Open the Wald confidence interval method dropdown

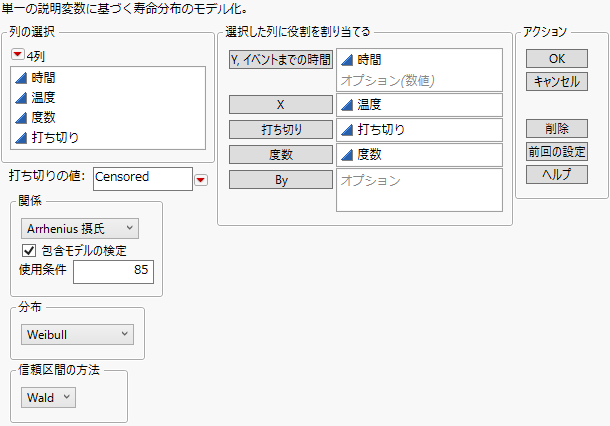(x=48, y=398)
